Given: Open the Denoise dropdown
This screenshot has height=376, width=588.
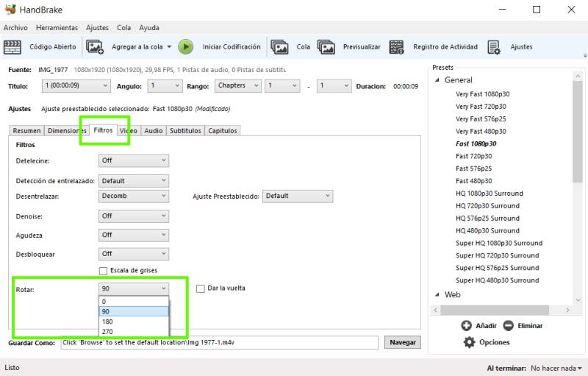Looking at the screenshot, I should point(134,216).
